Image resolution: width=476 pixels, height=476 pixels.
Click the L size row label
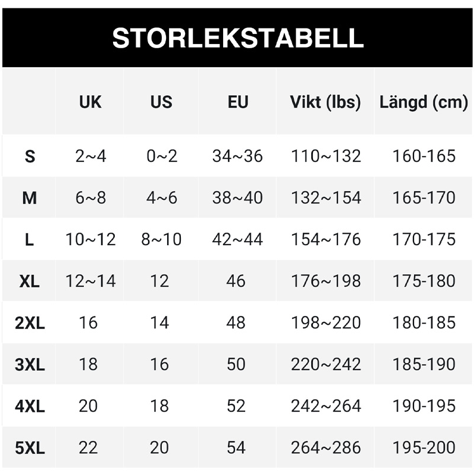point(30,240)
